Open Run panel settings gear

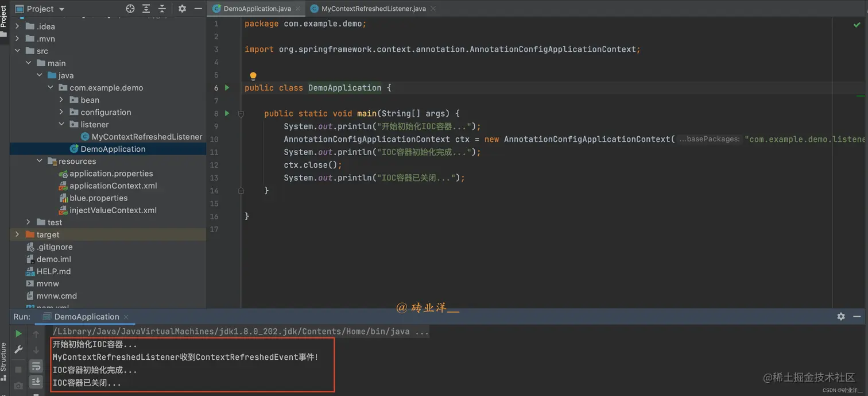(x=841, y=317)
